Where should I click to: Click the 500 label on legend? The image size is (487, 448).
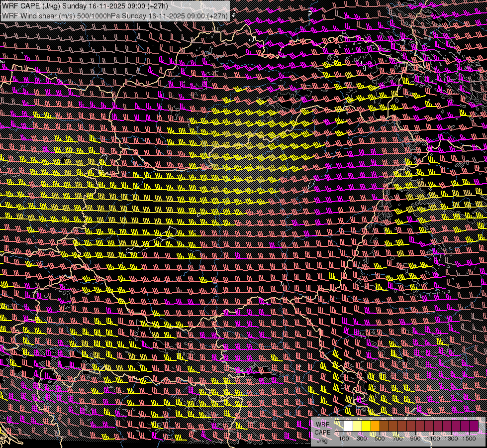[x=380, y=439]
